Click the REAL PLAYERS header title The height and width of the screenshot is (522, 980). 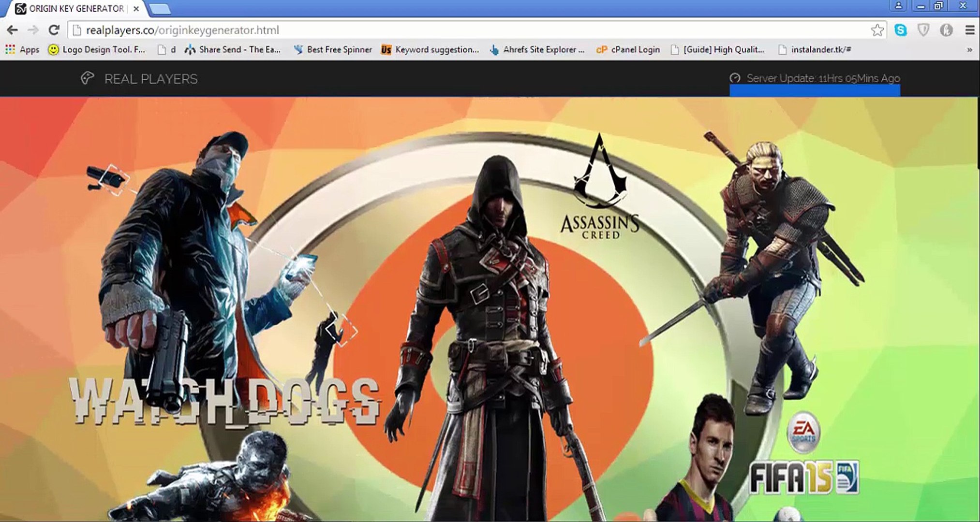tap(151, 79)
